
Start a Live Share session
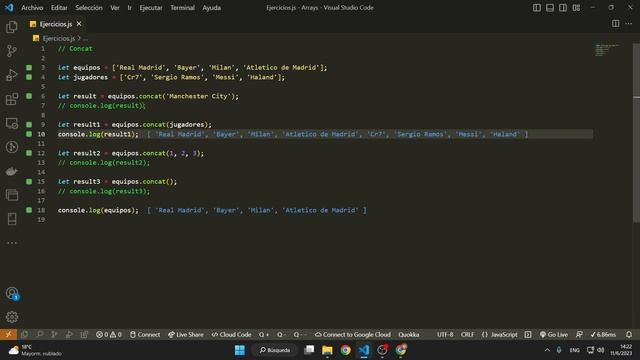coord(186,334)
